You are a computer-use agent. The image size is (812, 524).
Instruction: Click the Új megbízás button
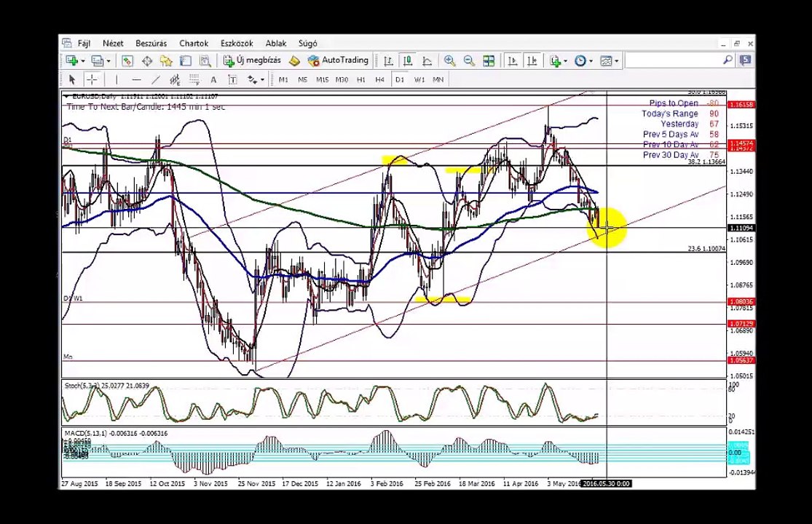pyautogui.click(x=252, y=60)
